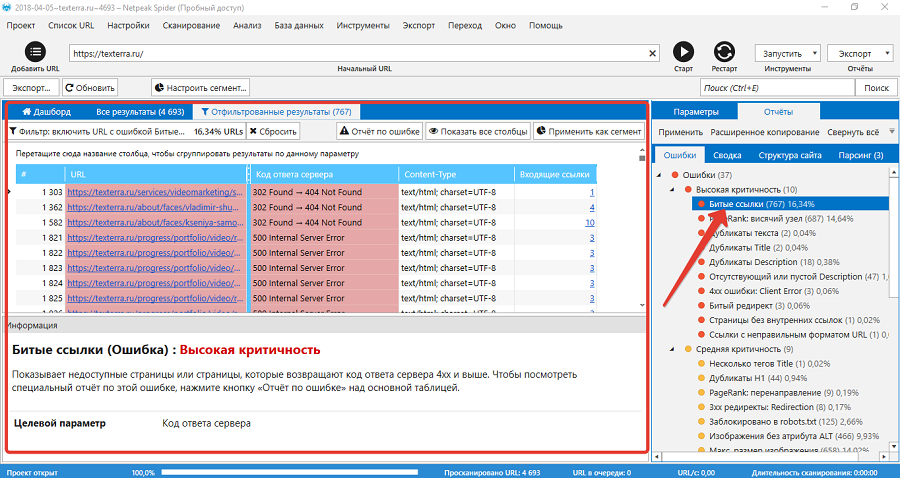Switch to the Отчёты tab

(778, 112)
